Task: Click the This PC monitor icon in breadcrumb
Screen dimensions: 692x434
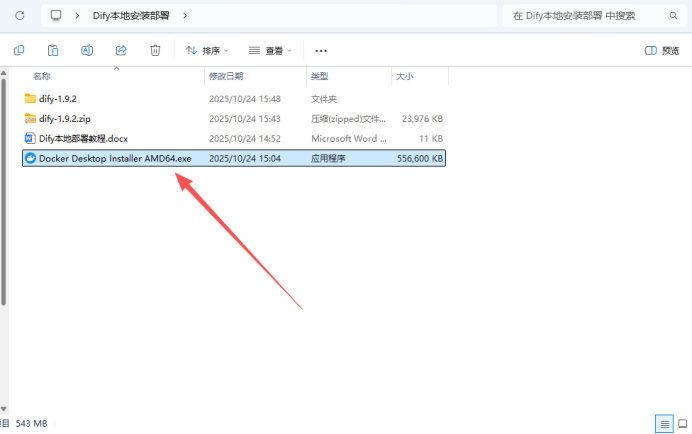Action: (x=56, y=16)
